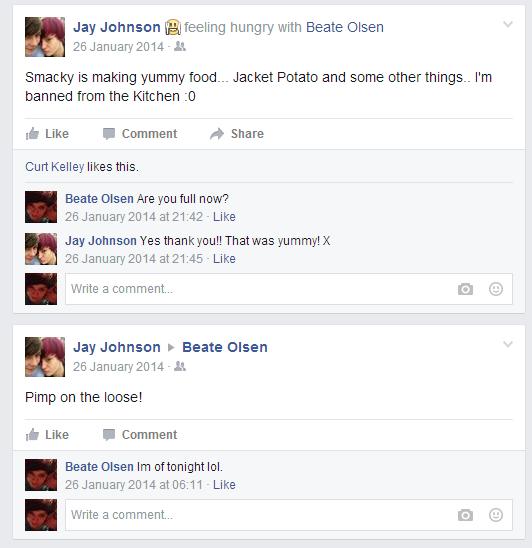The height and width of the screenshot is (548, 532).
Task: Attach photo using camera icon in first comment box
Action: [465, 289]
